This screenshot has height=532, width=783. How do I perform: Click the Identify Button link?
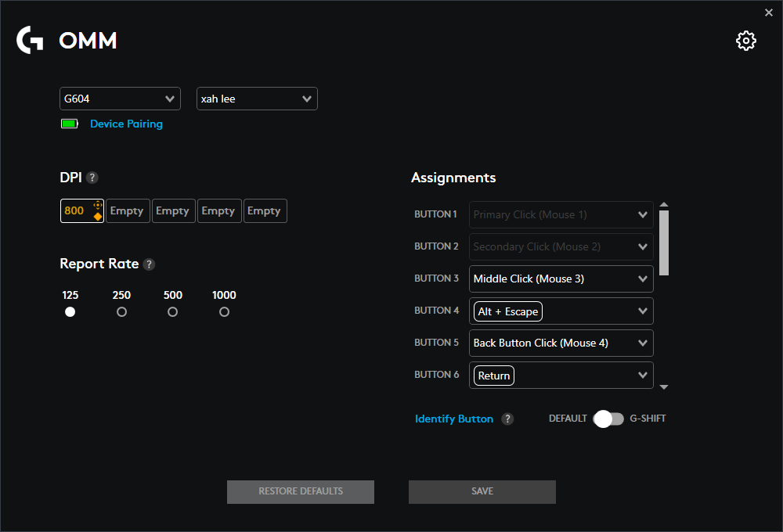click(x=454, y=419)
